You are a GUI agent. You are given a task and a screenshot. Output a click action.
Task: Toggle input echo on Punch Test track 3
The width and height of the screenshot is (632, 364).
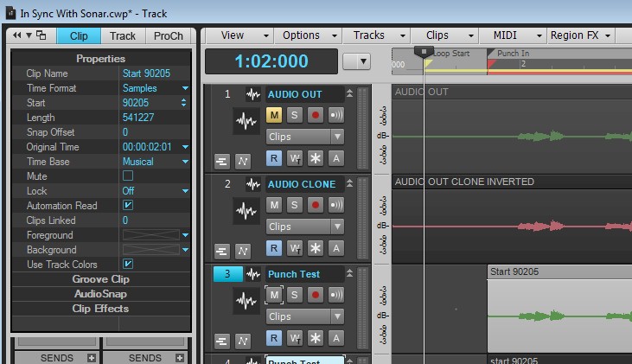tap(336, 295)
